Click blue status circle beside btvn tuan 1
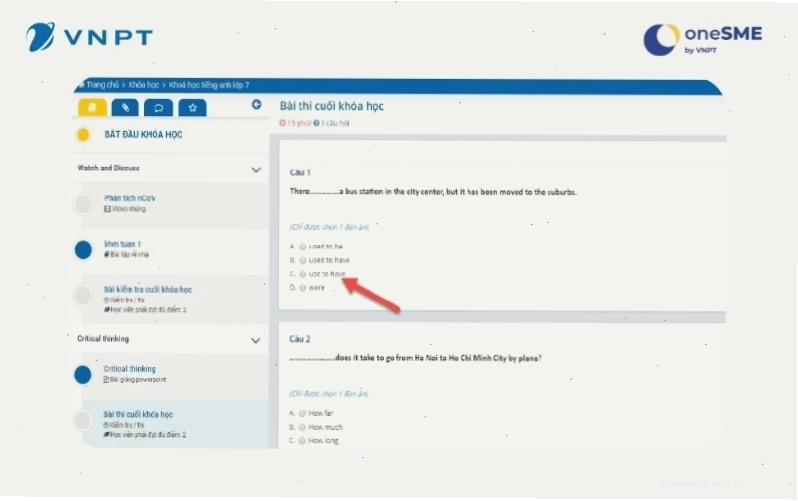 (83, 249)
